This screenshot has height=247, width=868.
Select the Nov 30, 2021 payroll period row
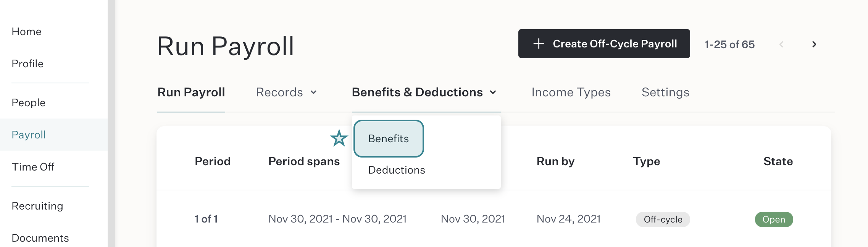(x=420, y=219)
